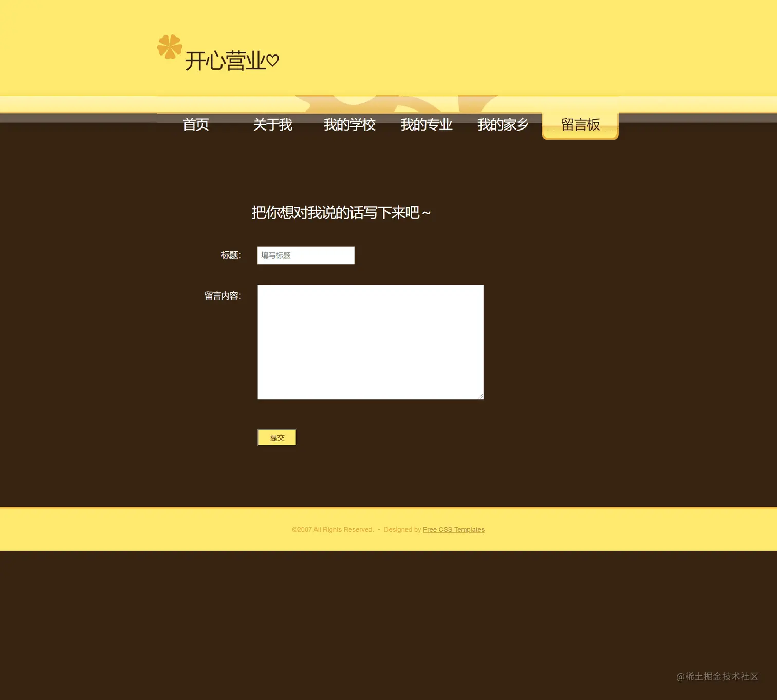This screenshot has width=777, height=700.
Task: Click the 开心营业♡ site title
Action: tap(232, 61)
